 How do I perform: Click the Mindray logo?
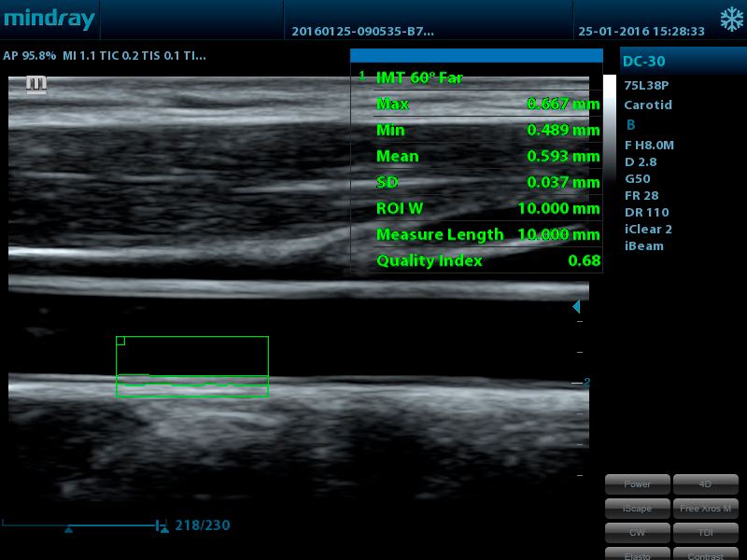[49, 20]
